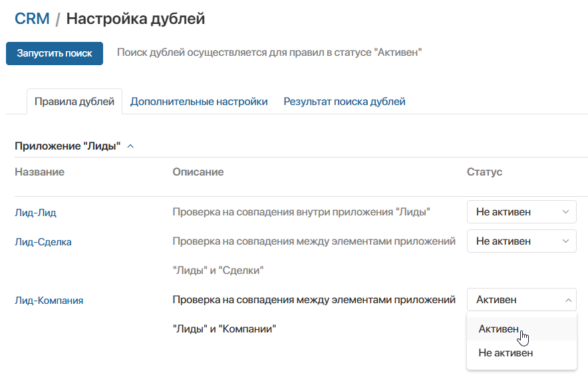The height and width of the screenshot is (377, 588).
Task: Open the Лид-Компания rule link
Action: pyautogui.click(x=49, y=300)
